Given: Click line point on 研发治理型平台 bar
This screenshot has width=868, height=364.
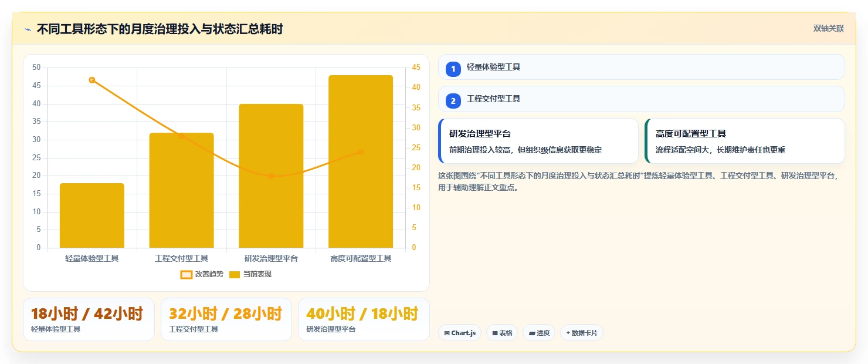Looking at the screenshot, I should tap(271, 176).
